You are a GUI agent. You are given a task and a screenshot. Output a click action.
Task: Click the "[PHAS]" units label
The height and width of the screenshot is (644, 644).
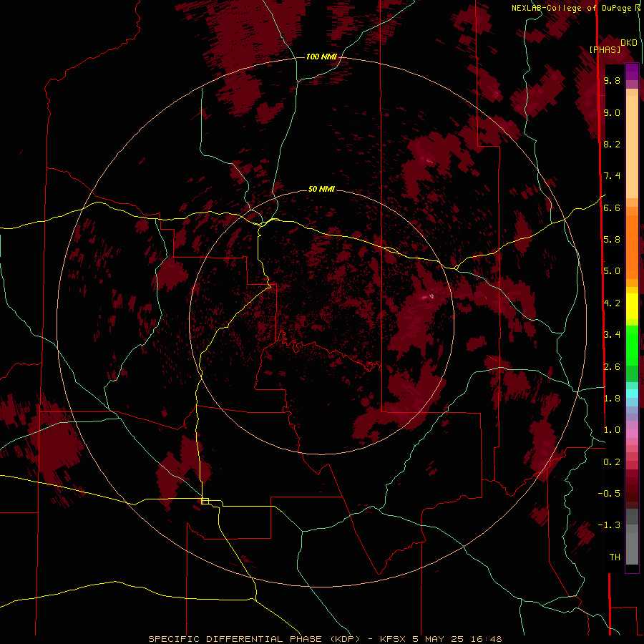coord(605,50)
